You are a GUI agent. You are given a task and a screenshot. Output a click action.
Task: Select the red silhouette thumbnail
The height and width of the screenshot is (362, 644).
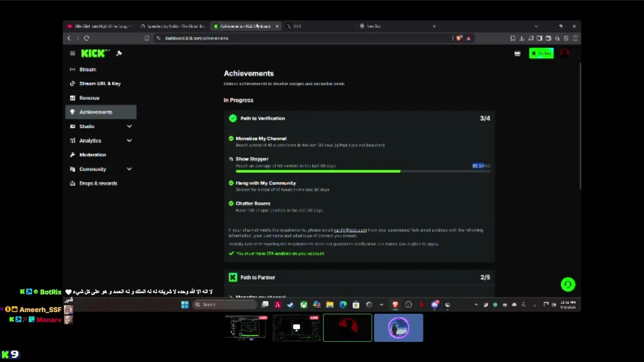348,328
